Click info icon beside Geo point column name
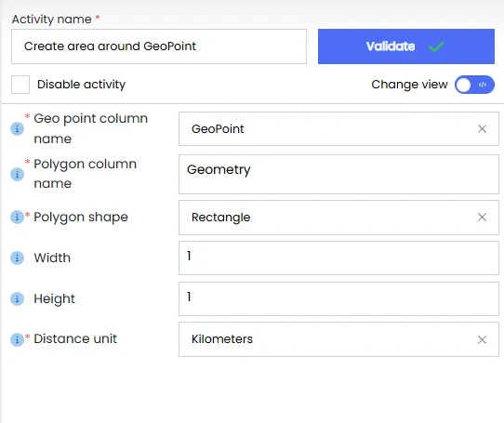The height and width of the screenshot is (423, 504). tap(17, 129)
